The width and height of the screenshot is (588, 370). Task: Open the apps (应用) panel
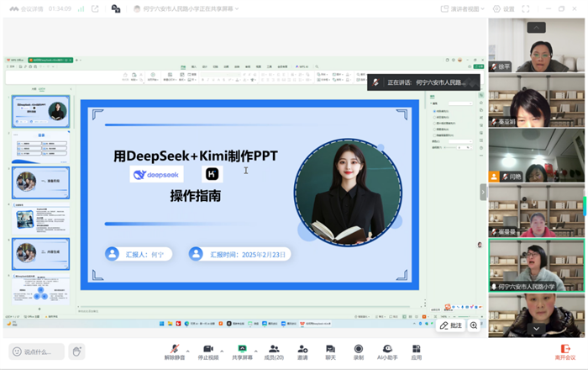417,351
